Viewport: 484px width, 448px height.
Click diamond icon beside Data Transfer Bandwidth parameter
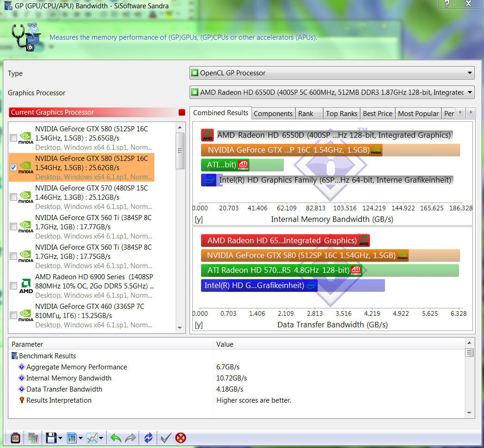22,389
